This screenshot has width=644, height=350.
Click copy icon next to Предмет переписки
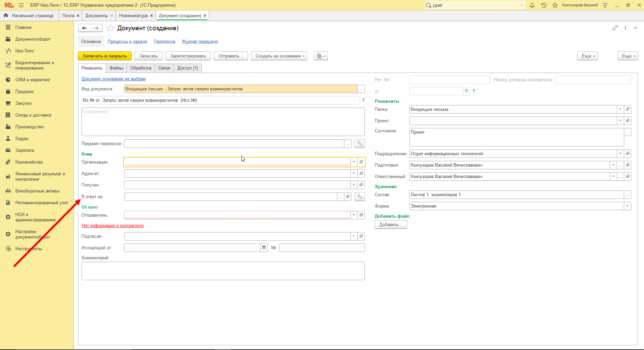click(360, 143)
